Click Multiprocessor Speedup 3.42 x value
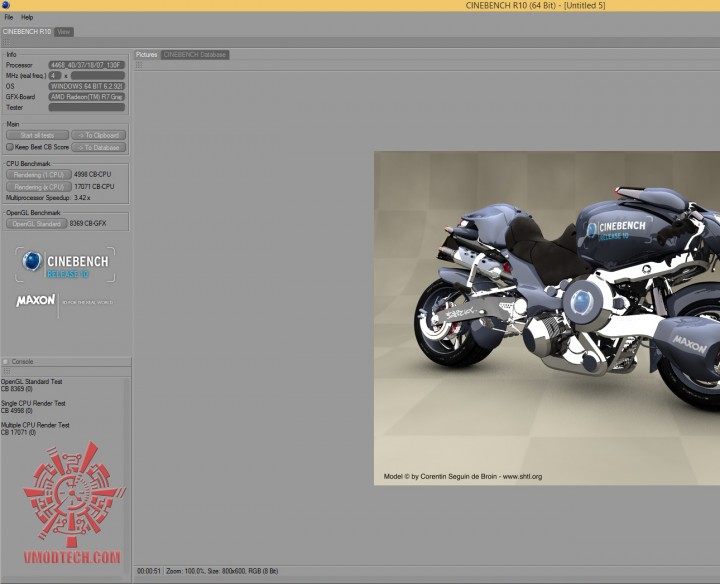This screenshot has width=720, height=584. [82, 198]
